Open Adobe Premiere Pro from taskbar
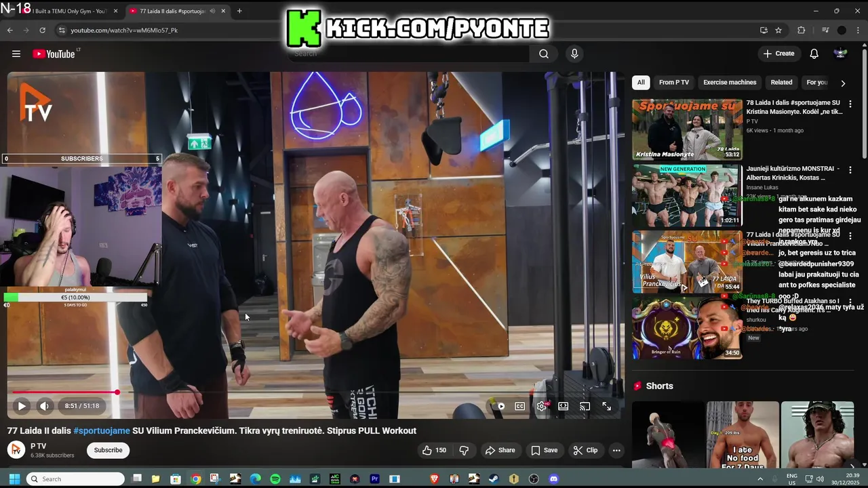 [x=374, y=479]
